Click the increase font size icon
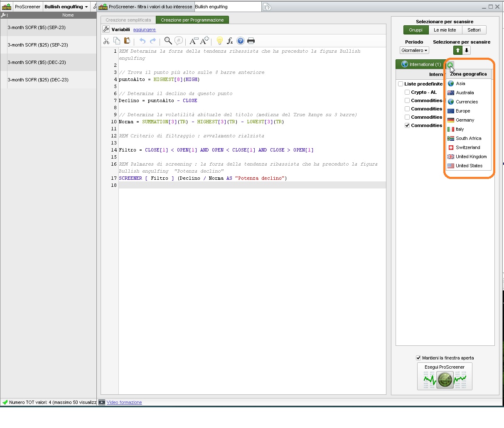This screenshot has width=504, height=428. coord(204,41)
